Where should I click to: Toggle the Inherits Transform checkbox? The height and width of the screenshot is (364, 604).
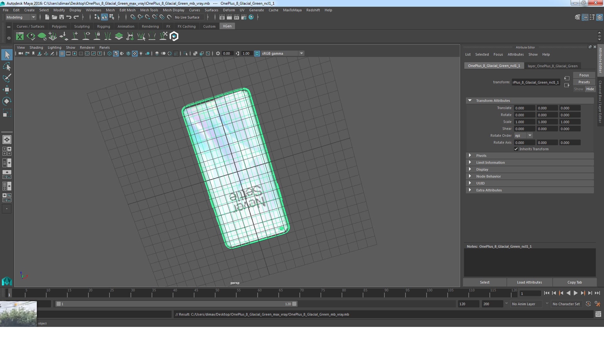[x=516, y=149]
